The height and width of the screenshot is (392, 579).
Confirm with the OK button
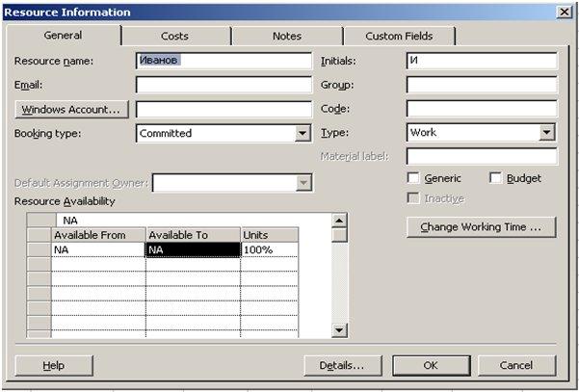pyautogui.click(x=432, y=365)
